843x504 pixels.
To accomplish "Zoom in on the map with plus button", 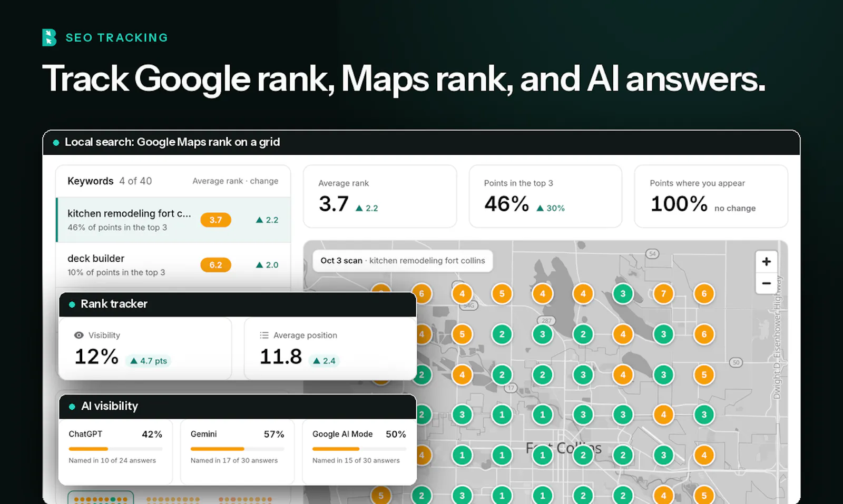I will pos(766,261).
